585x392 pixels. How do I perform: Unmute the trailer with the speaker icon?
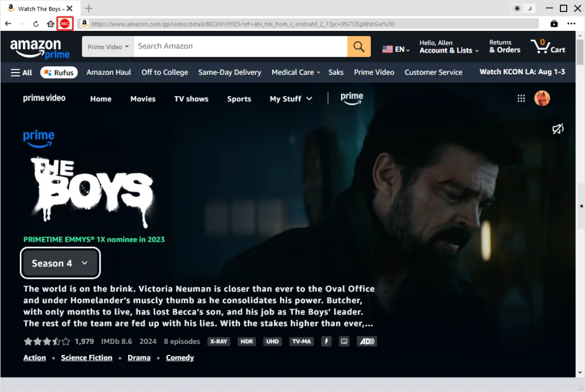(558, 130)
